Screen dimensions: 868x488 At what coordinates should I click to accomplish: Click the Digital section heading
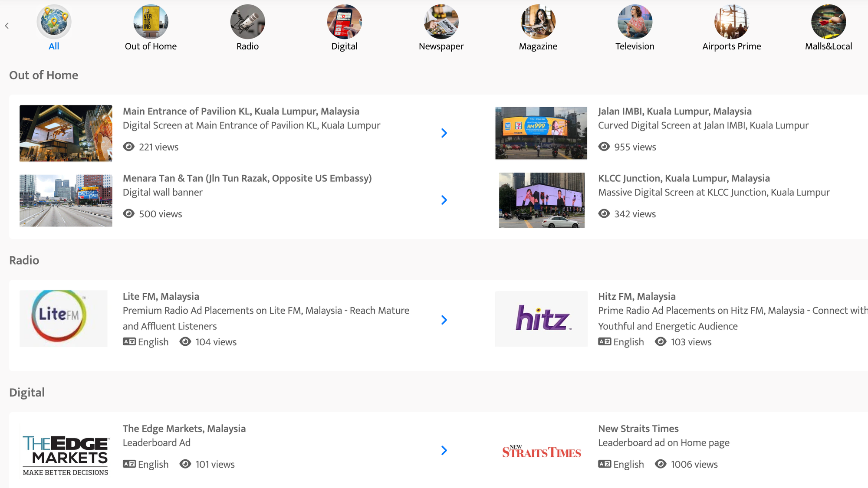pyautogui.click(x=27, y=393)
